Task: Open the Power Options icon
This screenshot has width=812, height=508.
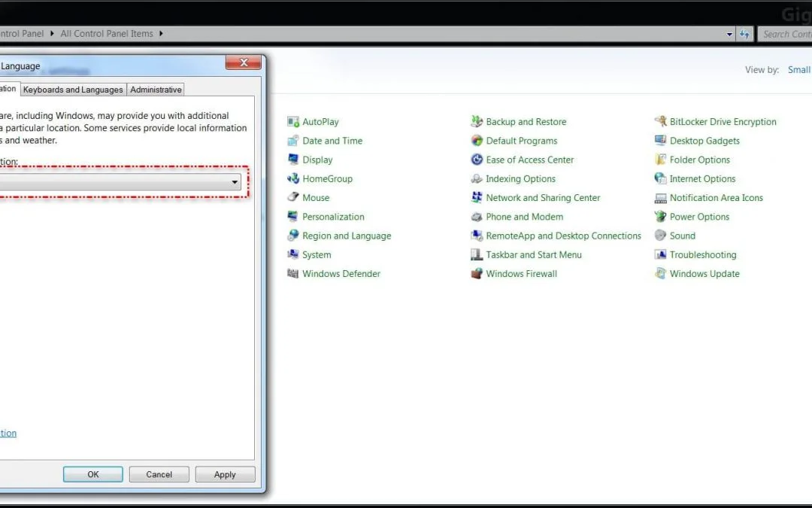Action: click(x=661, y=217)
